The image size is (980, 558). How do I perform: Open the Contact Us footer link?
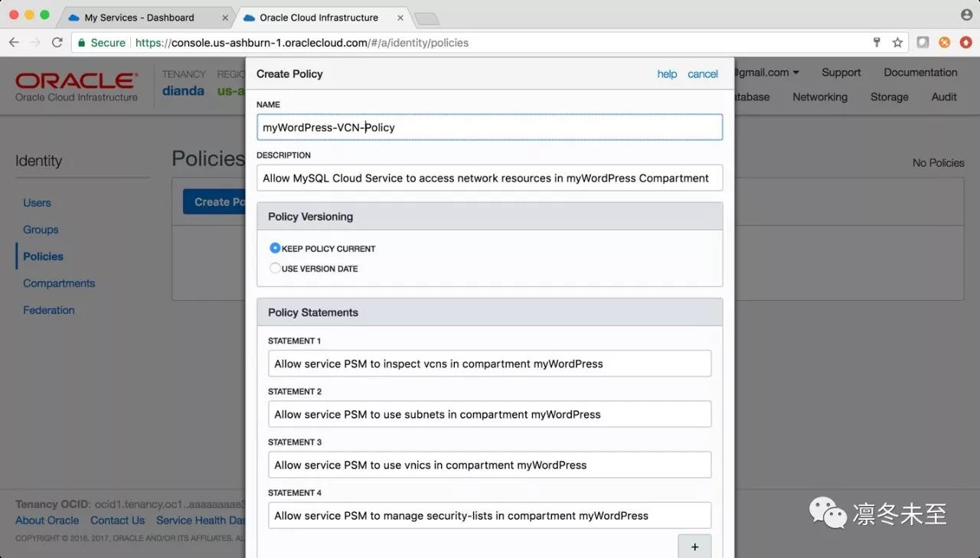click(x=117, y=520)
